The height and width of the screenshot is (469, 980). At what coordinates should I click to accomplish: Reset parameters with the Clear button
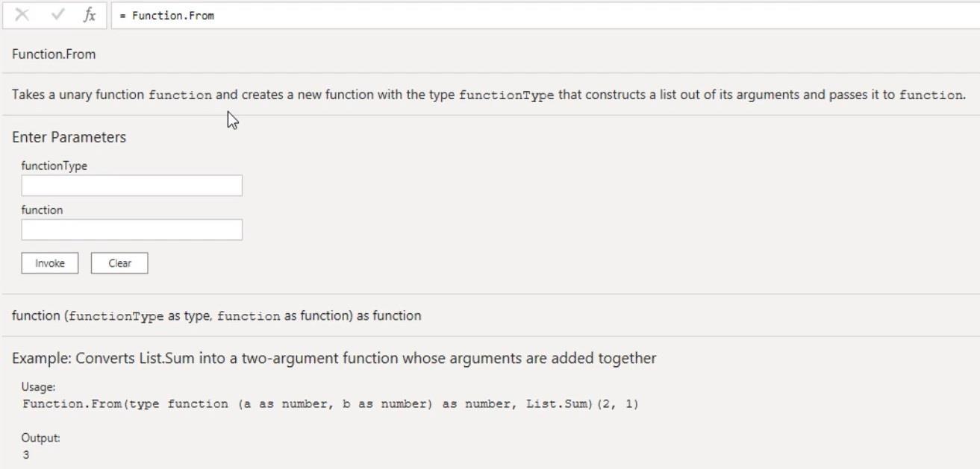[119, 263]
